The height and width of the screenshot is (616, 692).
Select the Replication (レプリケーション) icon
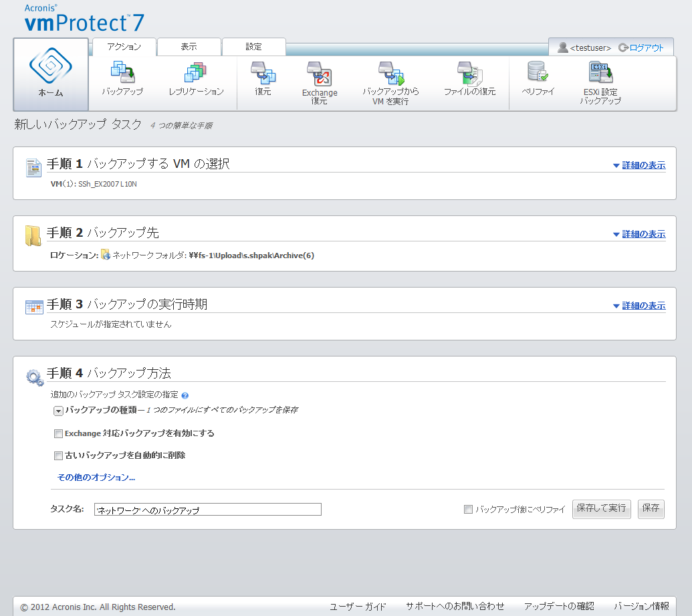pyautogui.click(x=196, y=73)
